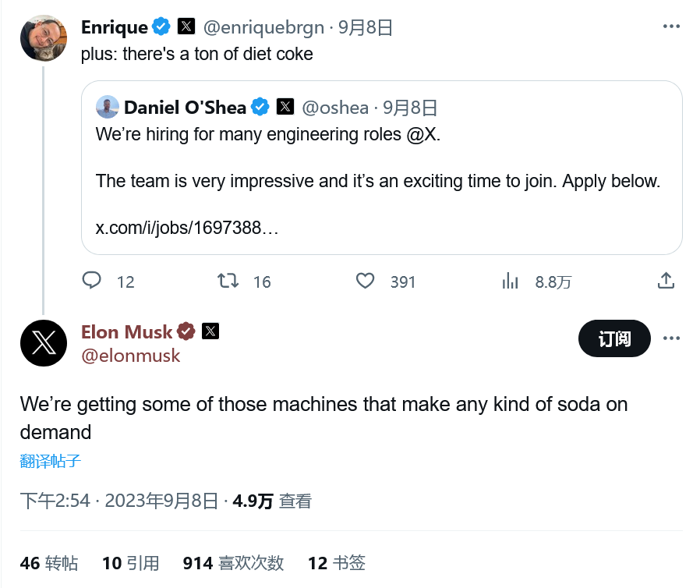
Task: Open Elon Musk's X logo avatar
Action: [44, 343]
